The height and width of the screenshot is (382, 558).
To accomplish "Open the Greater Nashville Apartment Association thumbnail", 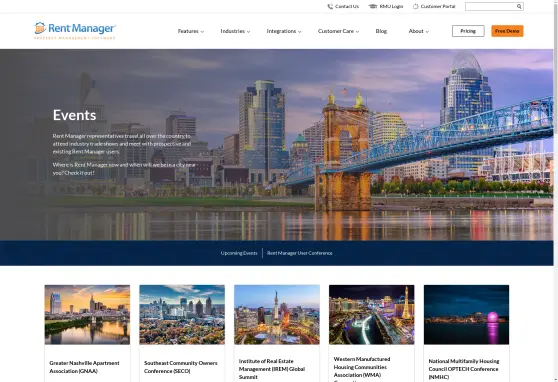I will pos(87,315).
